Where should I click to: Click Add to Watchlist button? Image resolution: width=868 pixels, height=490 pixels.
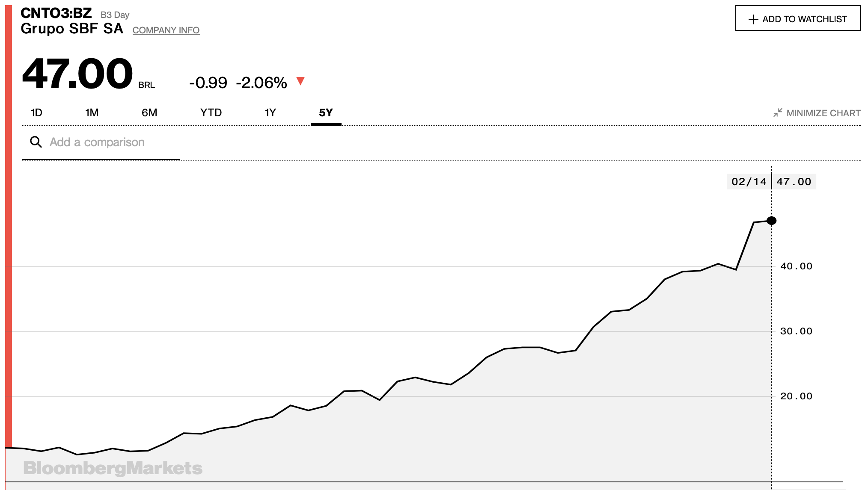[x=798, y=18]
